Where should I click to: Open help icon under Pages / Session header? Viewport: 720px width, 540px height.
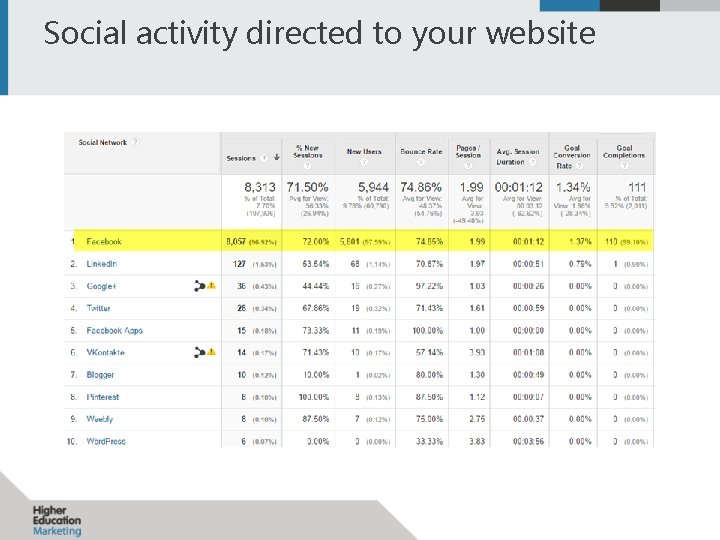coord(468,165)
